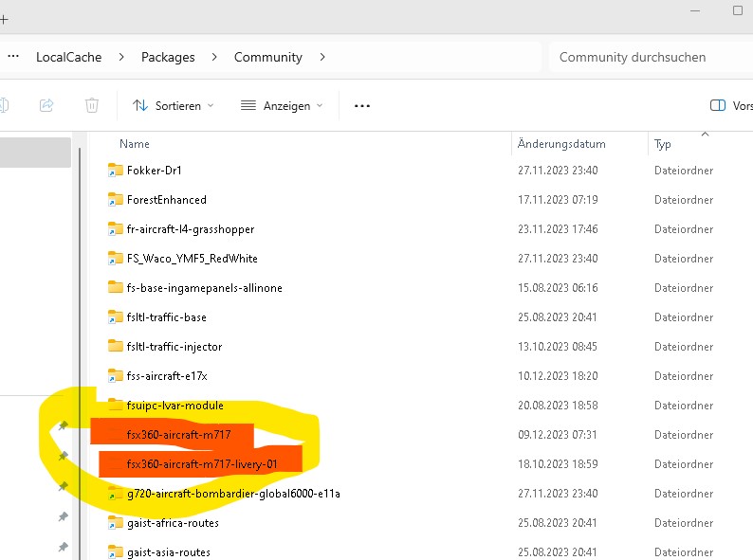The width and height of the screenshot is (753, 560).
Task: Open the new tab plus button
Action: tap(4, 19)
